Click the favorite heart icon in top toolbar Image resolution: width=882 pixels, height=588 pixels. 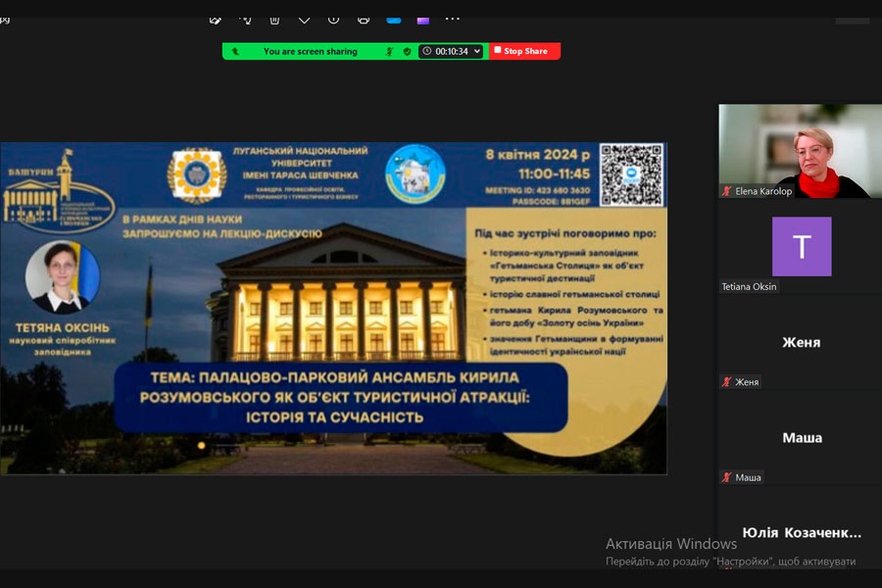tap(305, 20)
